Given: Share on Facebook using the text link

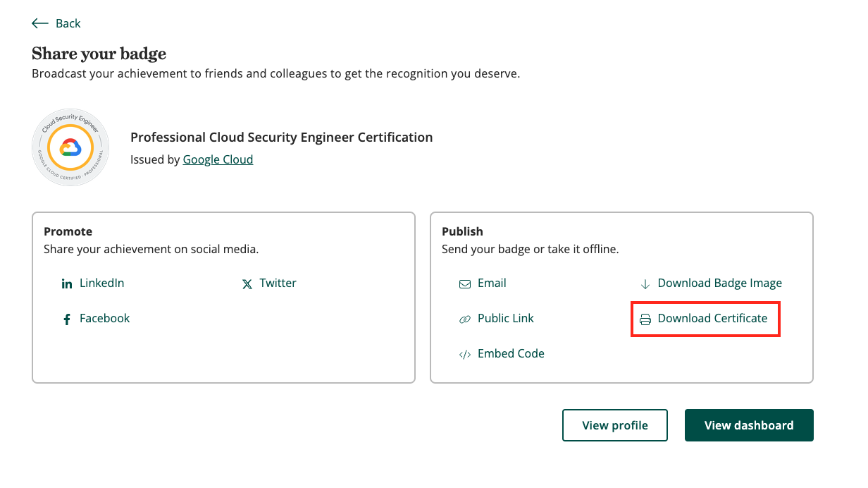Looking at the screenshot, I should [x=104, y=318].
